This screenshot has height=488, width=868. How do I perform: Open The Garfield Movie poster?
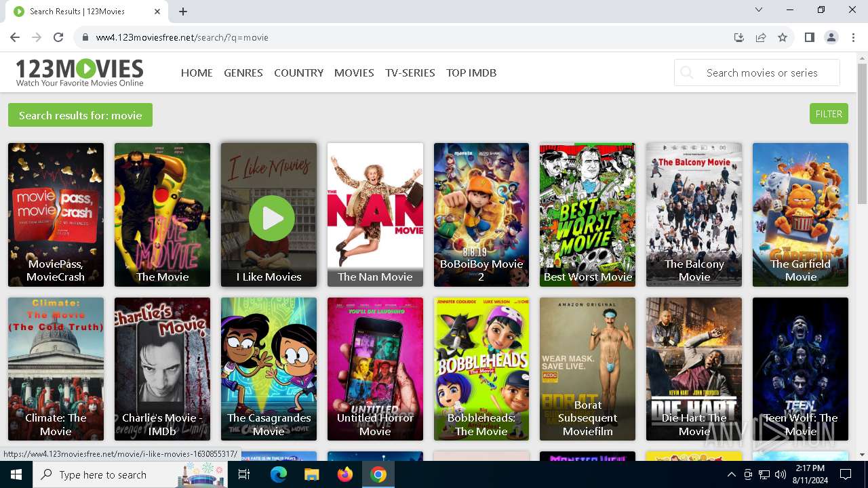[800, 215]
